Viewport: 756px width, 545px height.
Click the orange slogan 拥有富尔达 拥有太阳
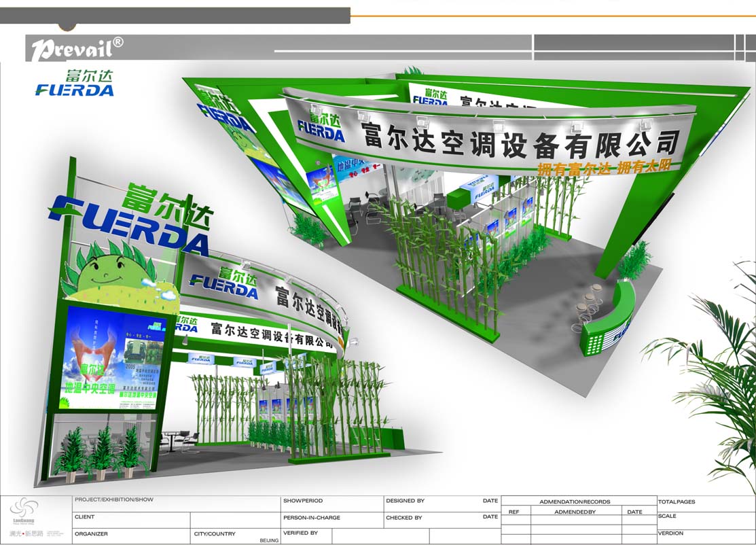click(x=604, y=168)
